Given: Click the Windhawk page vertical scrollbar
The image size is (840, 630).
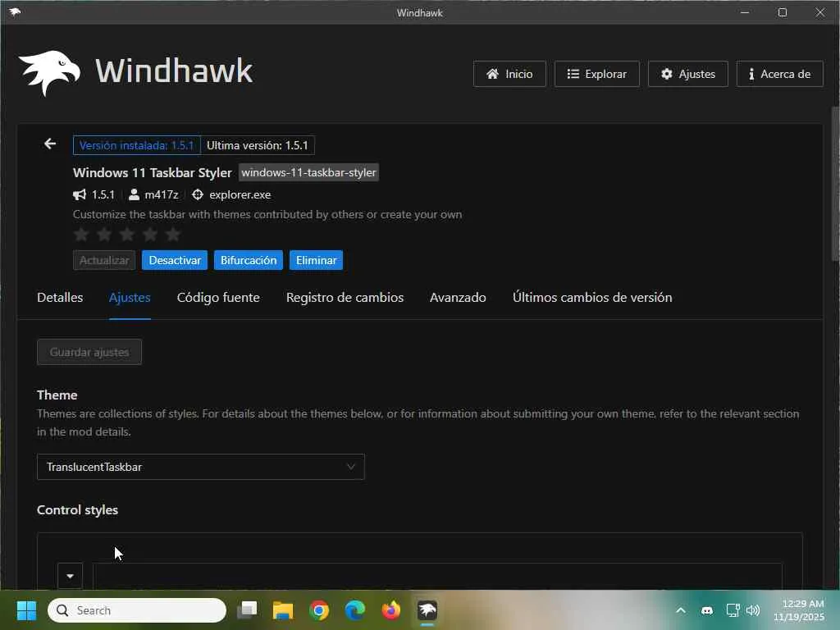Looking at the screenshot, I should [835, 185].
